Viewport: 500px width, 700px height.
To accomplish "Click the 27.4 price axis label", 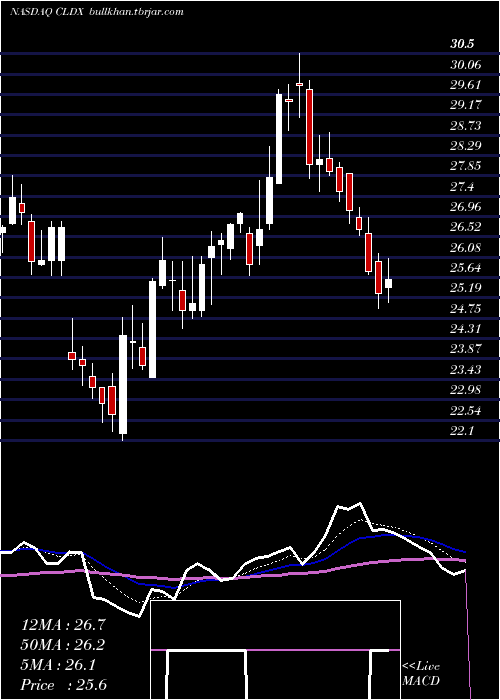I will click(x=462, y=187).
